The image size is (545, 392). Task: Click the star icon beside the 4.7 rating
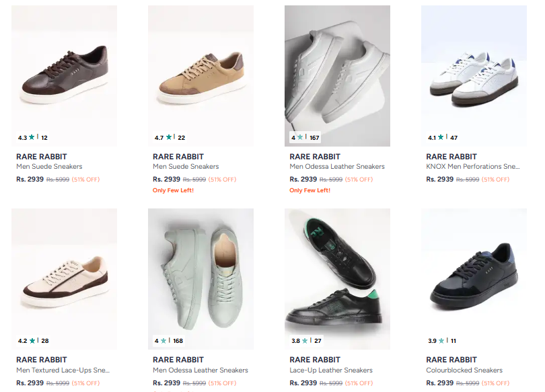point(168,137)
